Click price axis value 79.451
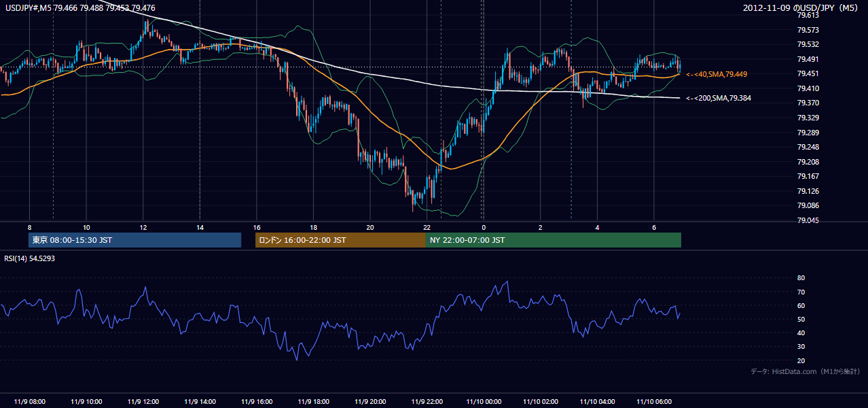The height and width of the screenshot is (408, 868). coord(808,73)
